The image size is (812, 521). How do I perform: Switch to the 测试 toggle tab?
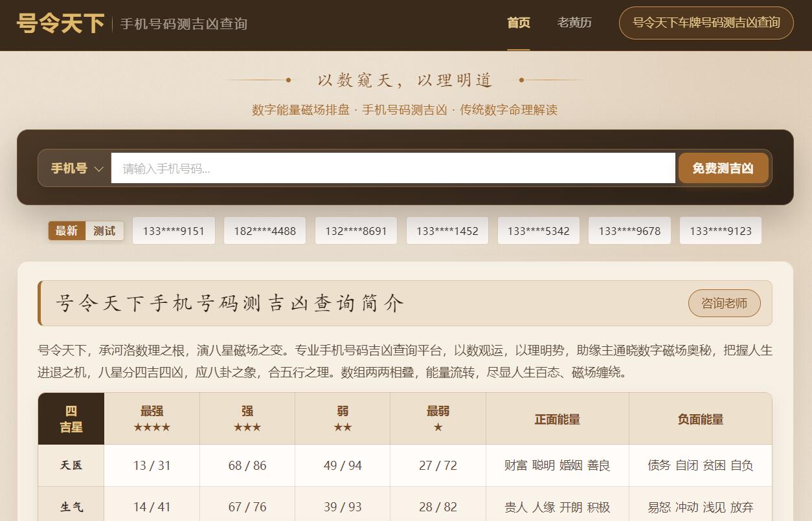pyautogui.click(x=104, y=231)
